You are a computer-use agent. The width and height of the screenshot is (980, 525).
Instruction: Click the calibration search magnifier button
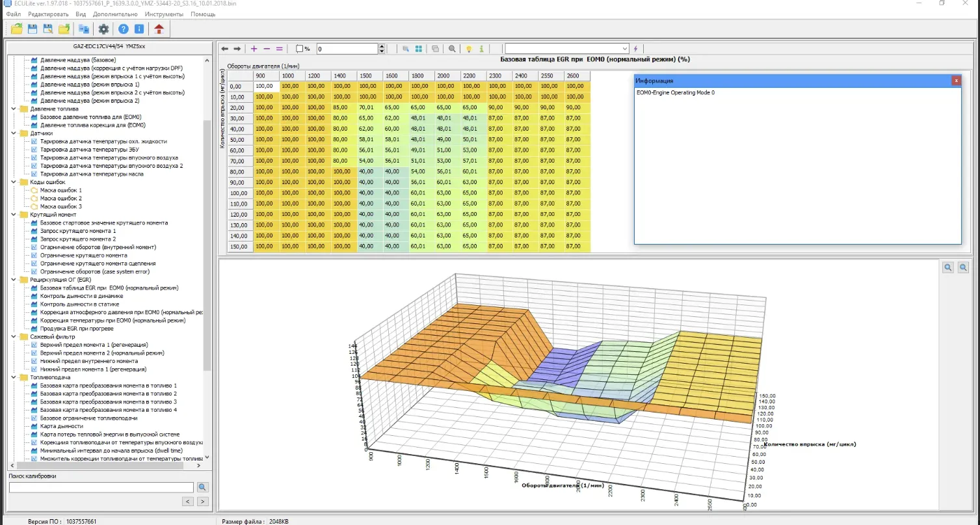pyautogui.click(x=202, y=487)
